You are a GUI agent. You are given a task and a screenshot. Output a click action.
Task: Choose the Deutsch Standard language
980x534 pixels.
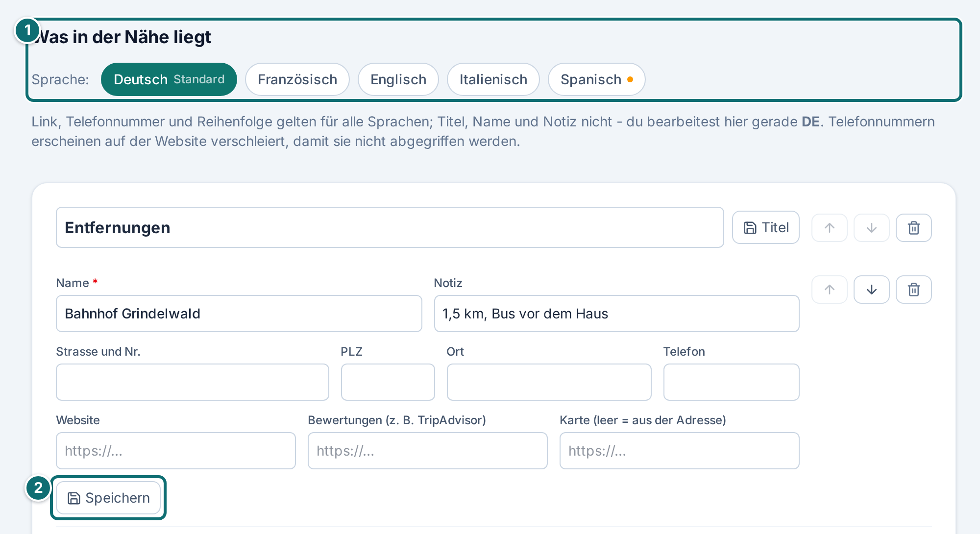[x=169, y=79]
